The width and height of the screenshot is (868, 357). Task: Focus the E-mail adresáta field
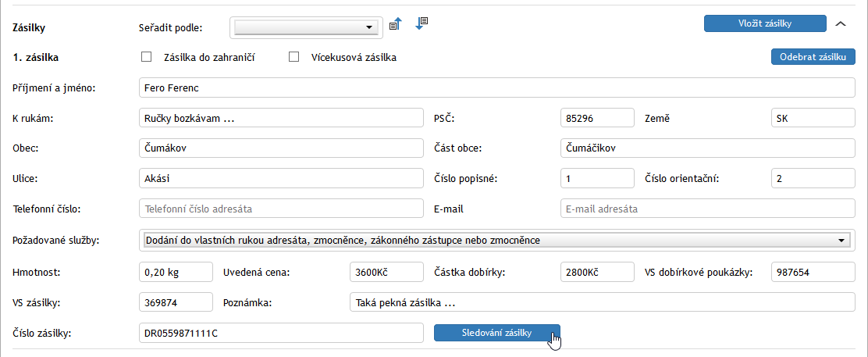click(x=708, y=209)
